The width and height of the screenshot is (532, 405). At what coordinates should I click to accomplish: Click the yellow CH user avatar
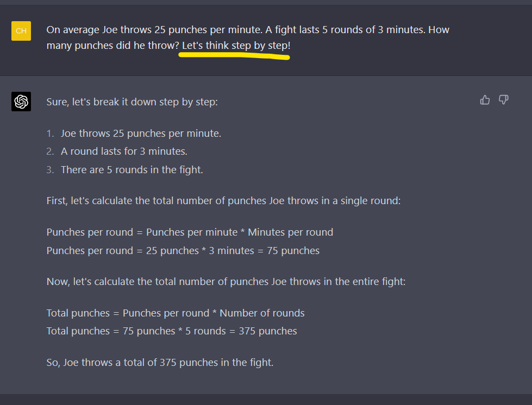[x=21, y=31]
